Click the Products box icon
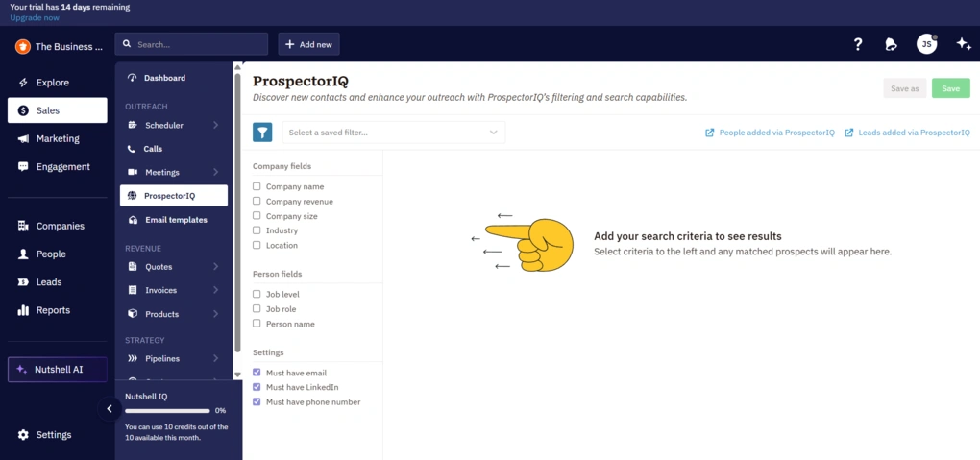Viewport: 980px width, 460px height. point(133,314)
